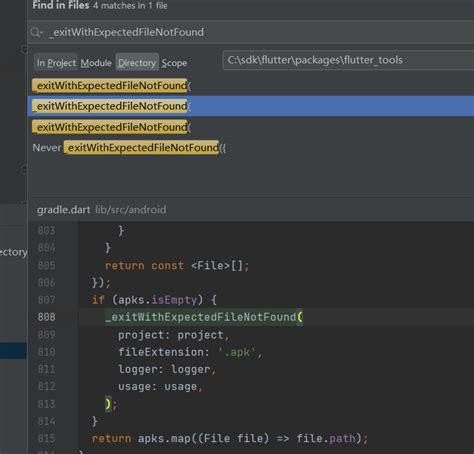Viewport: 474px width, 454px height.
Task: Open search history via magnifier icon
Action: click(x=36, y=32)
